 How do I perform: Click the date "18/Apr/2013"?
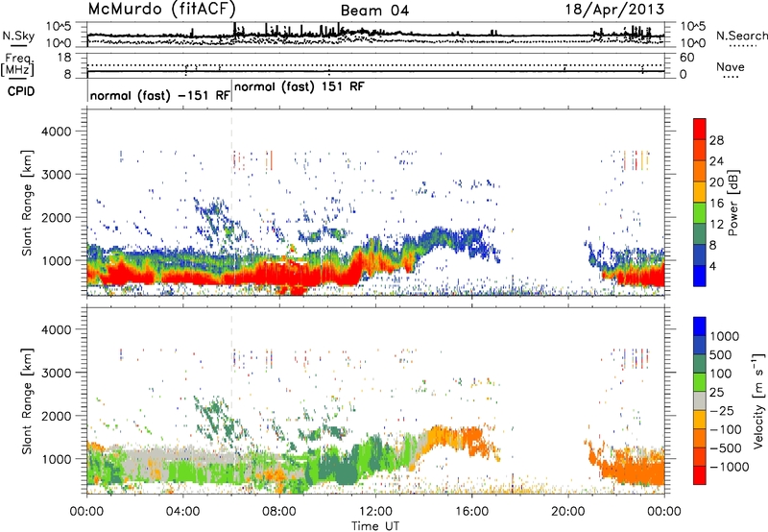615,10
